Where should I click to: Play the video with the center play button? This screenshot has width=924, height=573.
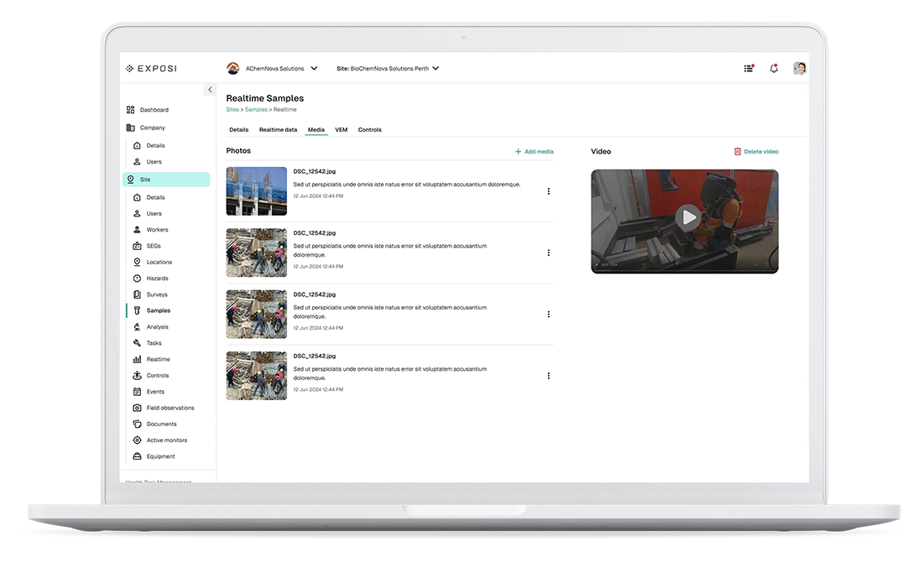click(687, 217)
